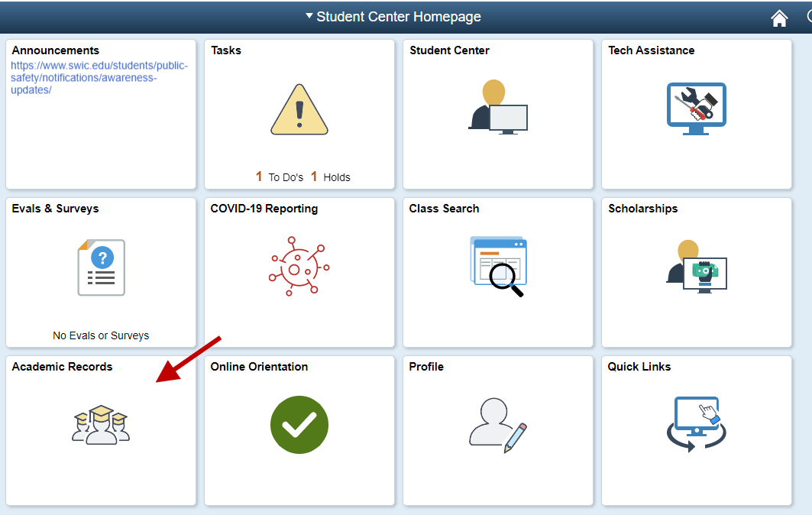
Task: Open the Profile person-with-pencil icon
Action: click(498, 425)
